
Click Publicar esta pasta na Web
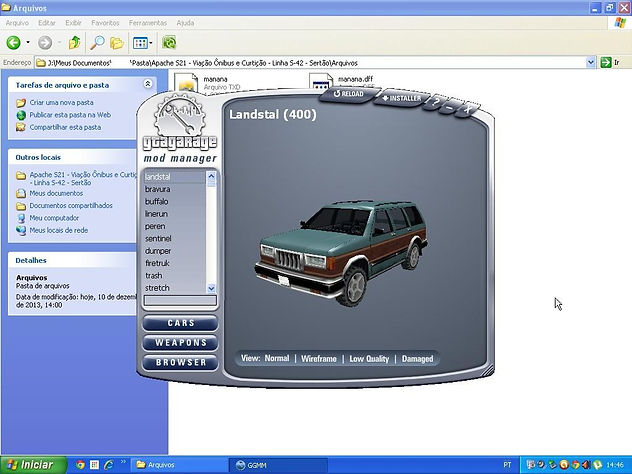click(x=70, y=115)
